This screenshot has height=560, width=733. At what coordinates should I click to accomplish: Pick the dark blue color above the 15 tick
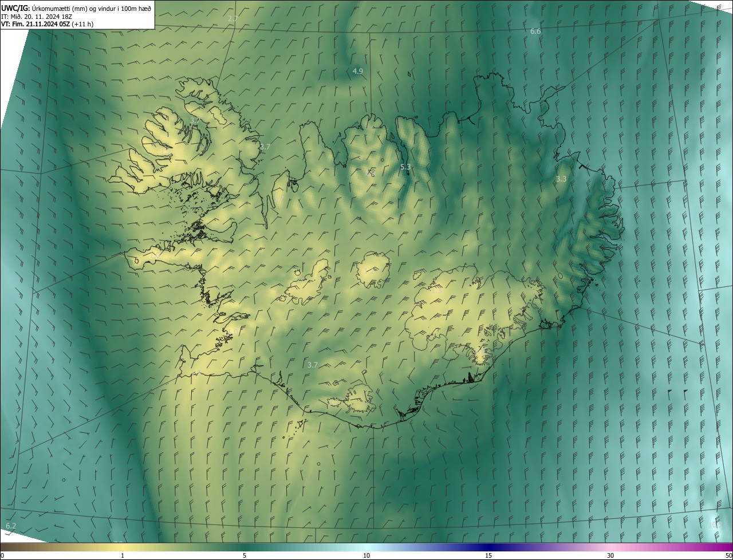pyautogui.click(x=488, y=547)
